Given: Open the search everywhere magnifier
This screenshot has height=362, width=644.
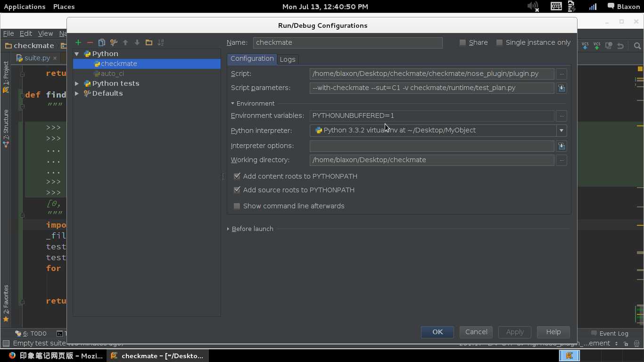Looking at the screenshot, I should coord(637,46).
